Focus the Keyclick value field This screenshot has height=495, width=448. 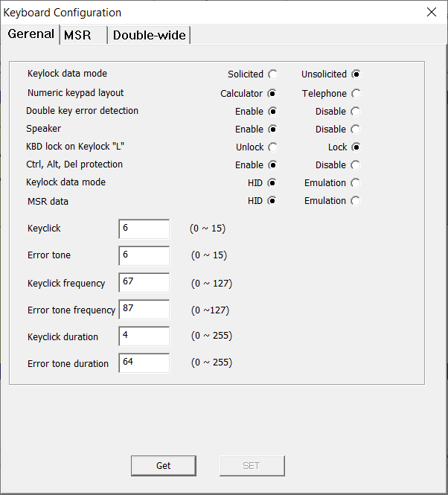(x=144, y=229)
